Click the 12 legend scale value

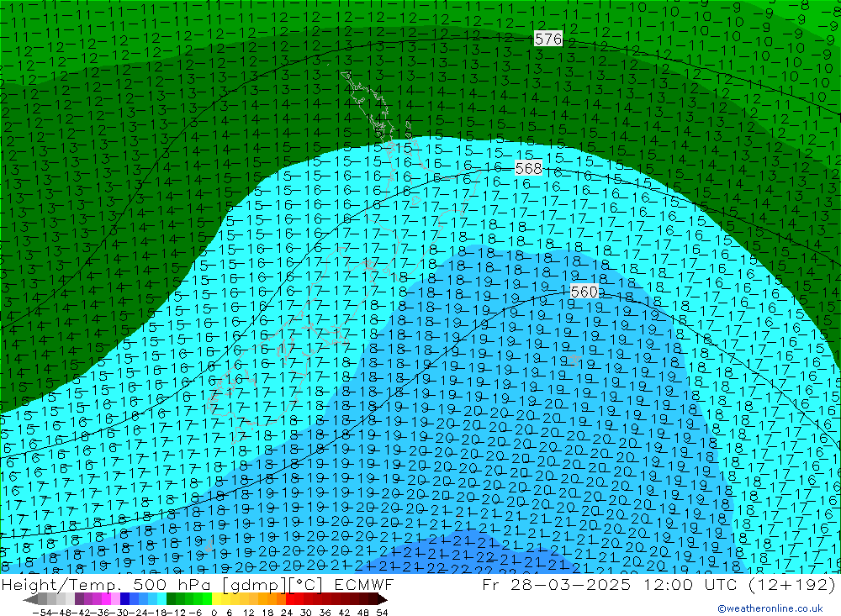pos(248,613)
